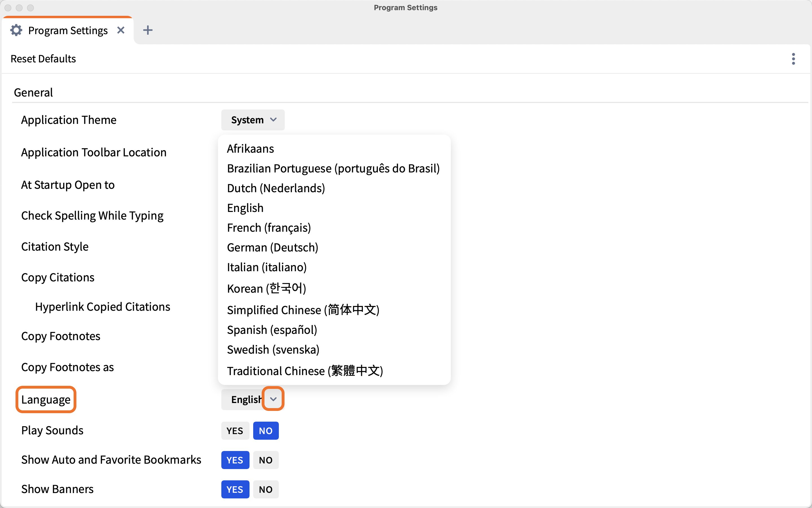Select Italian (italiano) option
The image size is (812, 508).
[x=267, y=268]
